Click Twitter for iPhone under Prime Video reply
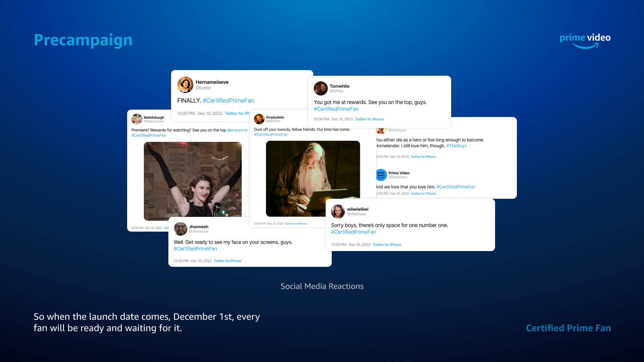 [423, 194]
